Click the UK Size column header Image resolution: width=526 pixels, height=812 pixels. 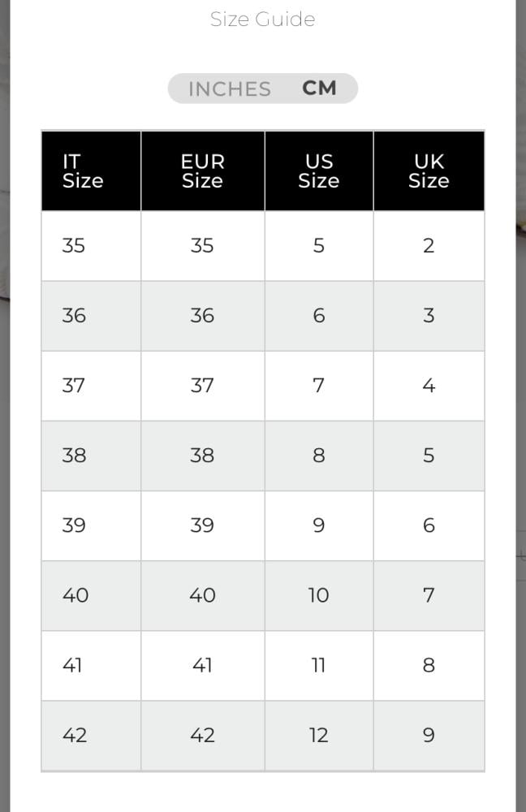429,171
